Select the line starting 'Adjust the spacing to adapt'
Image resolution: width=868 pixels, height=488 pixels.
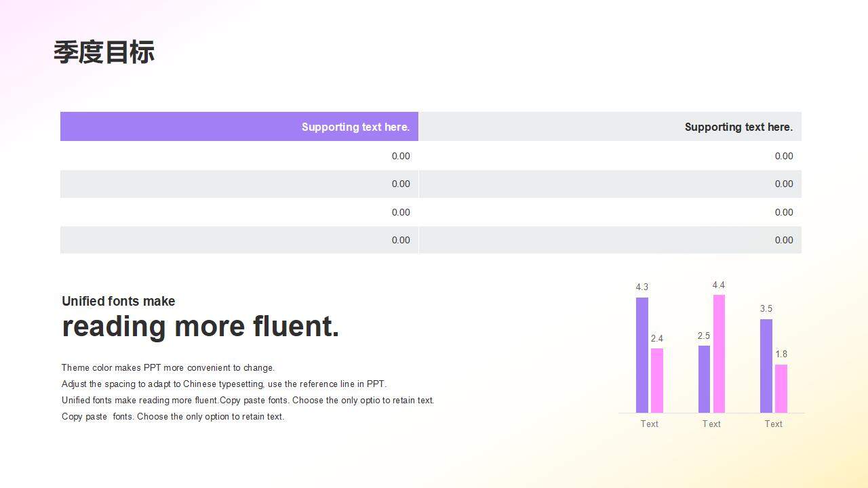tap(224, 384)
